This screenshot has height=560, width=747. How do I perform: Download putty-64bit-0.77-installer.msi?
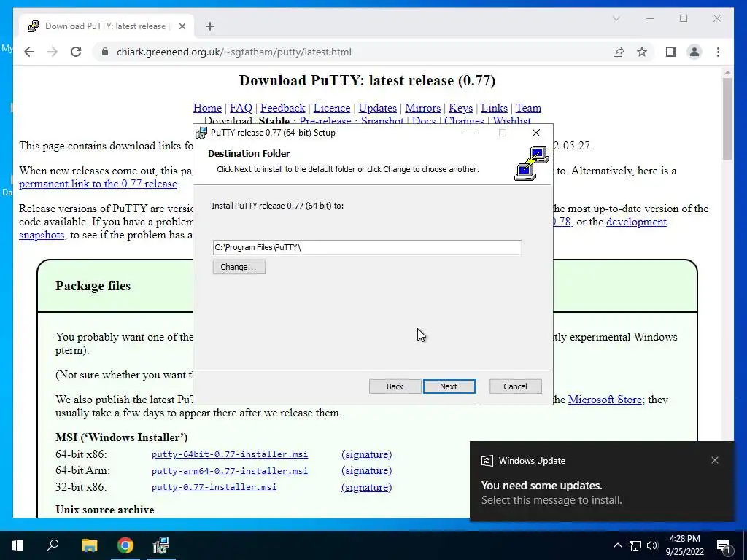(230, 454)
